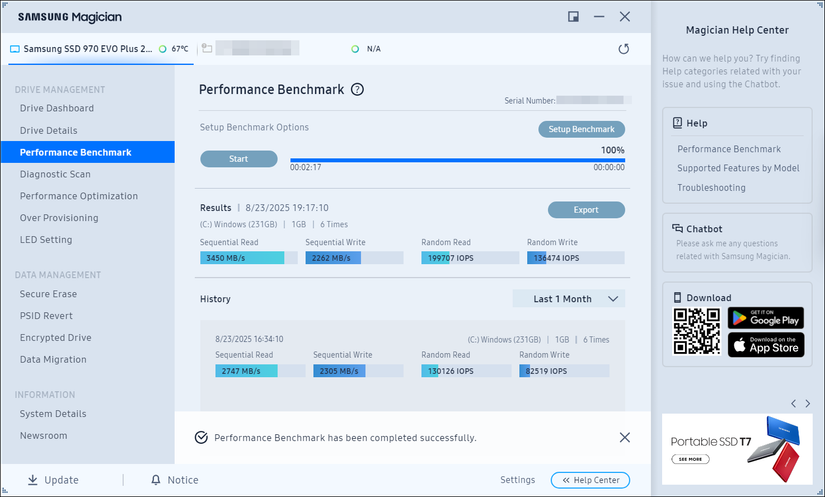Click the refresh icon in the drive bar
The image size is (825, 497).
click(624, 49)
